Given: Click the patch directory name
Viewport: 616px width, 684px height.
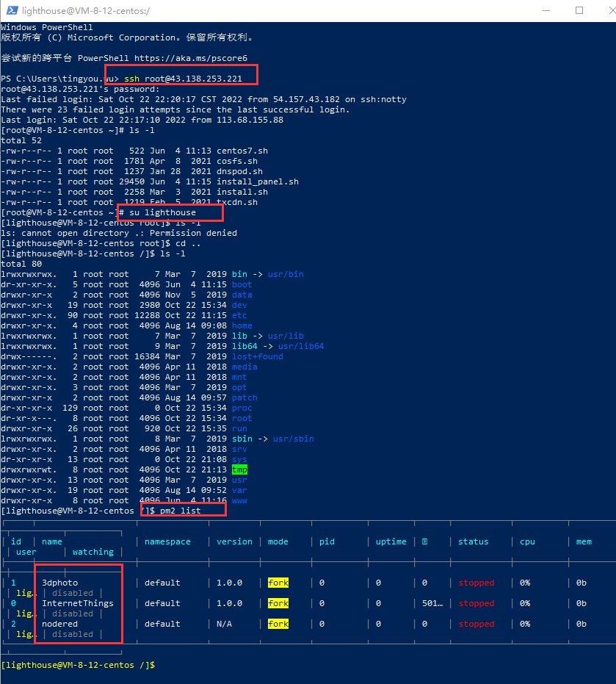Looking at the screenshot, I should point(244,398).
